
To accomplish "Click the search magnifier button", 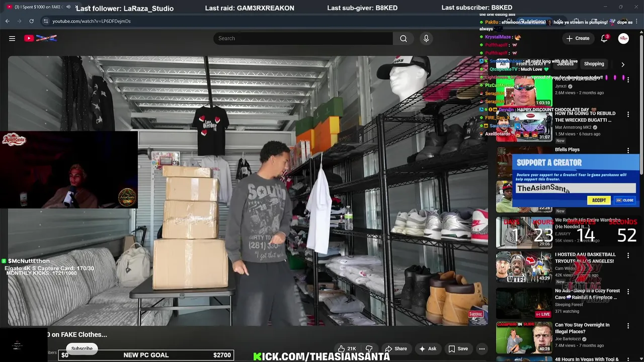I will point(404,38).
